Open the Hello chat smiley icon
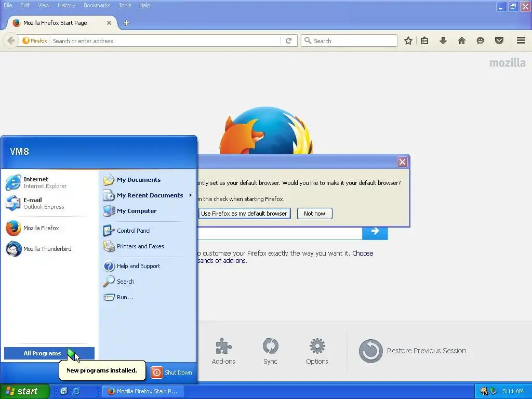The height and width of the screenshot is (399, 532). [x=480, y=41]
